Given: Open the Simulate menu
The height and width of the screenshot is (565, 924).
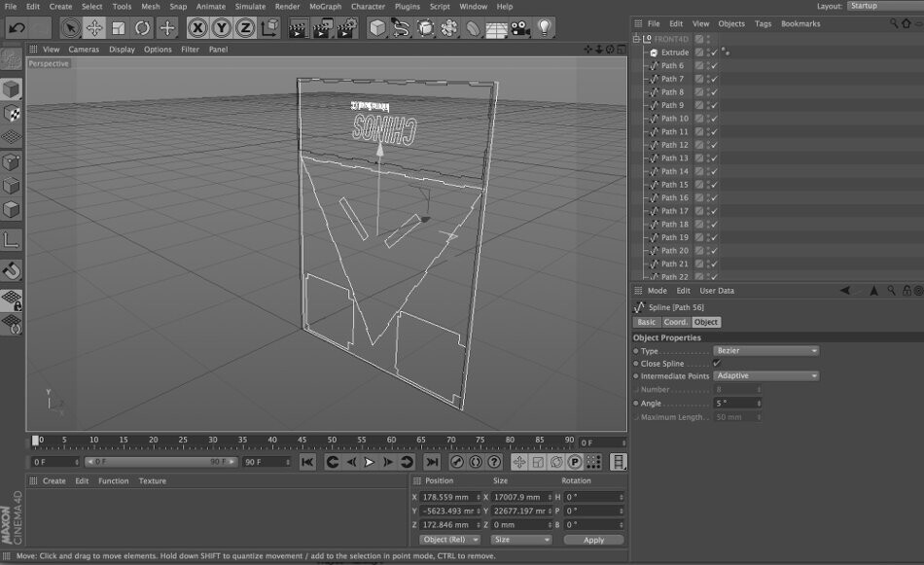Looking at the screenshot, I should pos(250,7).
